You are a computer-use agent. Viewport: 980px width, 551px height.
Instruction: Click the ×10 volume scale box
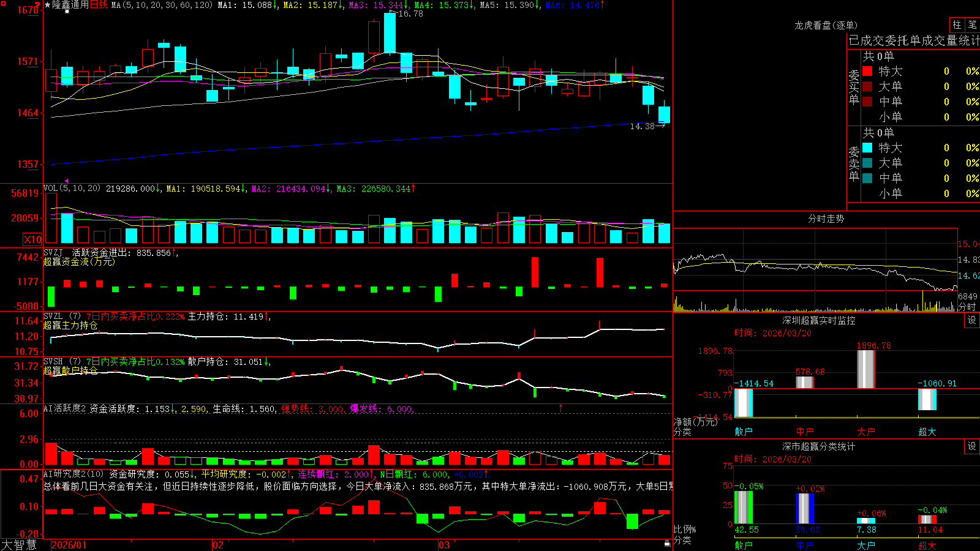(32, 239)
